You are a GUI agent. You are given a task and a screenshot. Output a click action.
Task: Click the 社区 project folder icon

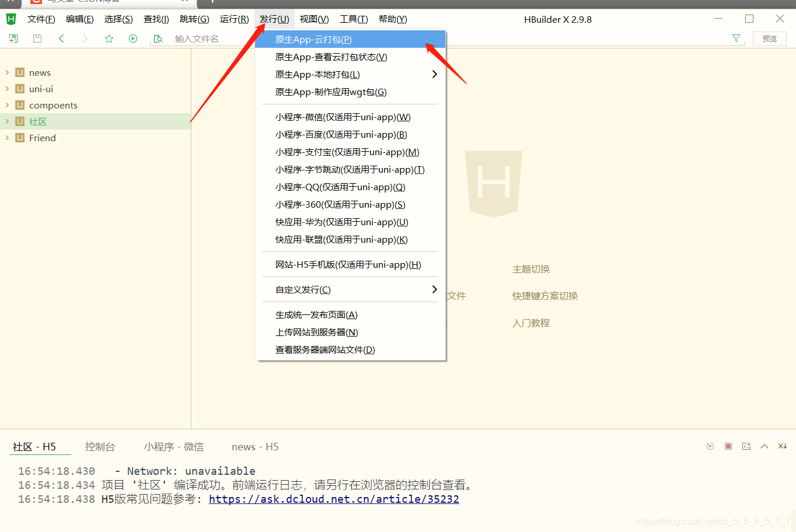(20, 121)
